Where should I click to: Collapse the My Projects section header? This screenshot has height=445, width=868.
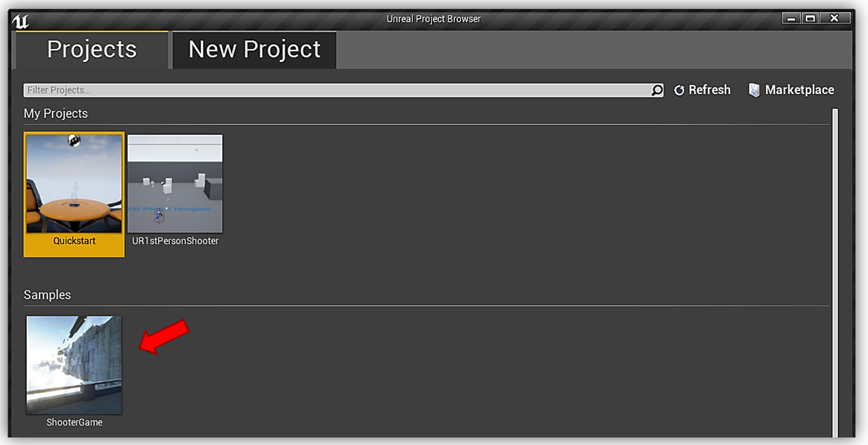tap(56, 114)
